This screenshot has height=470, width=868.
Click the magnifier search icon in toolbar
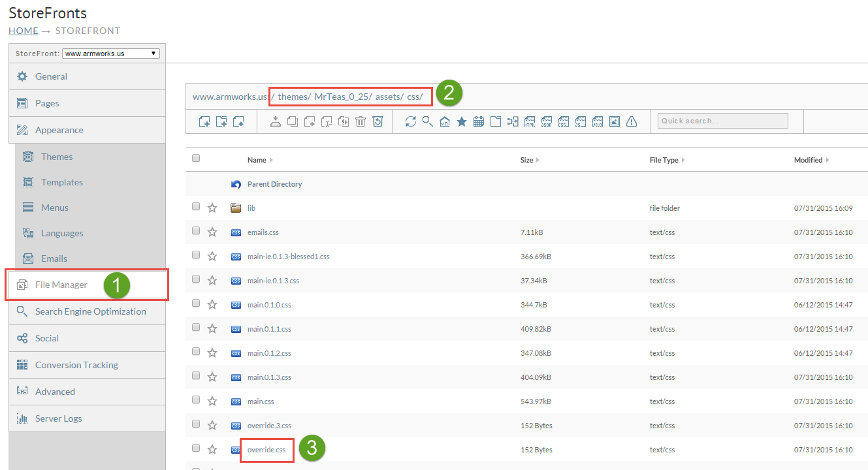point(428,121)
